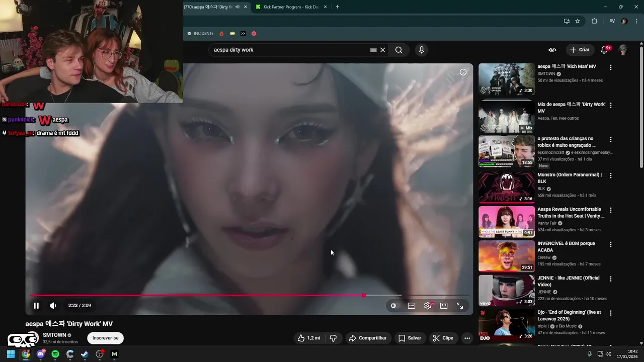Open Spotify from the taskbar

tap(55, 354)
